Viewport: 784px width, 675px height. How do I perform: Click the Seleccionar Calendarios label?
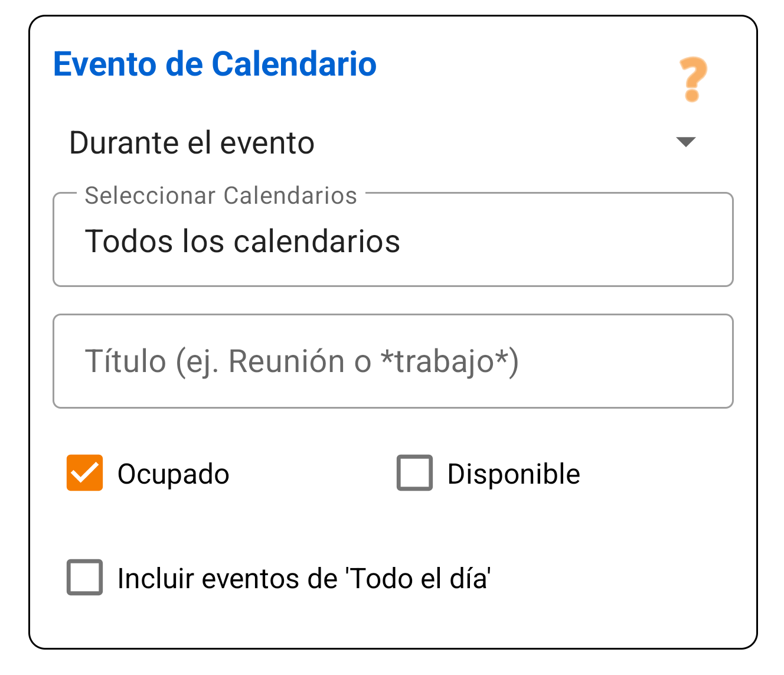[x=220, y=195]
